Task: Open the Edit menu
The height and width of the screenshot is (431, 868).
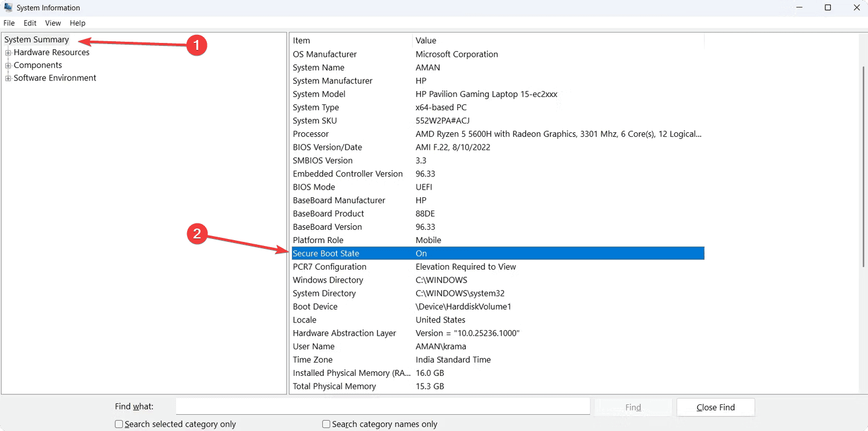Action: (x=30, y=23)
